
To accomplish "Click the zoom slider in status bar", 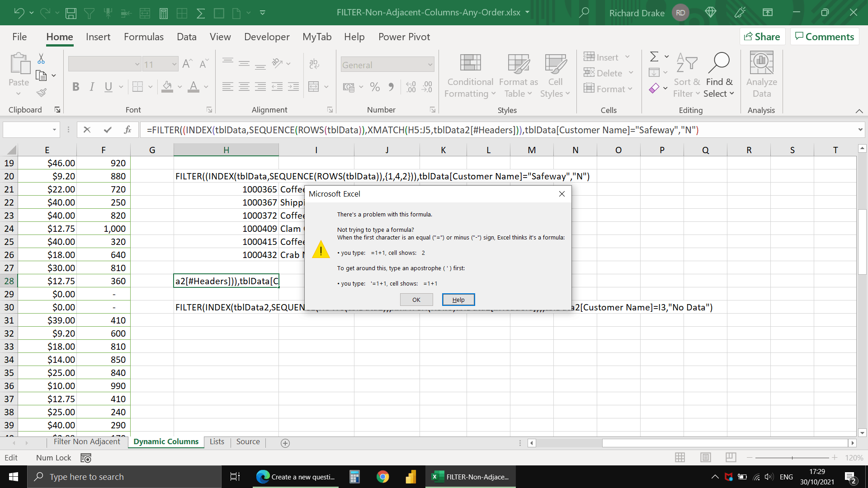I will pos(792,458).
